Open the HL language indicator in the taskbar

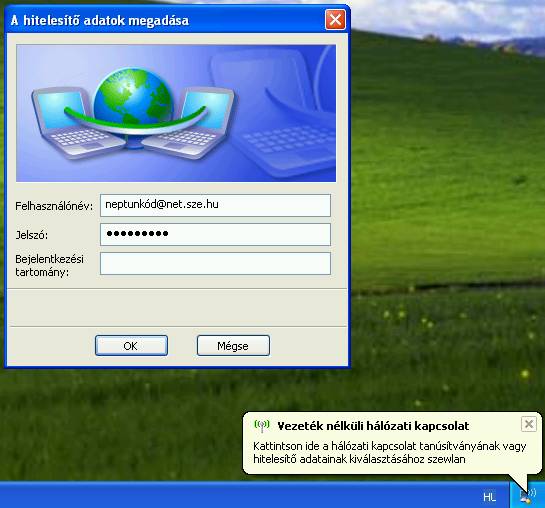coord(489,497)
